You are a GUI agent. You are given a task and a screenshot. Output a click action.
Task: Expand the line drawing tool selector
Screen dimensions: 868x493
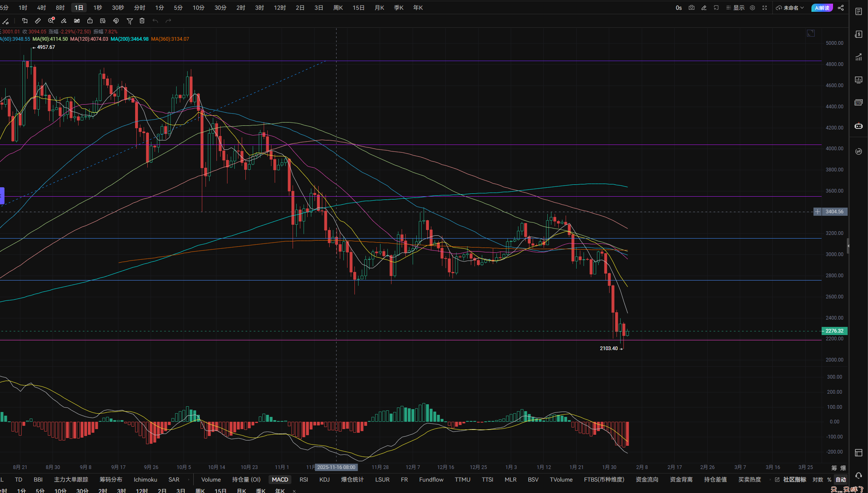point(6,21)
